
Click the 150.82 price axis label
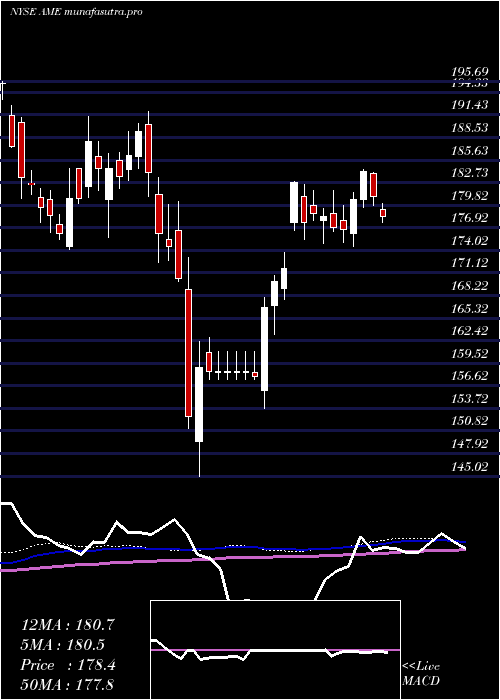pyautogui.click(x=469, y=421)
